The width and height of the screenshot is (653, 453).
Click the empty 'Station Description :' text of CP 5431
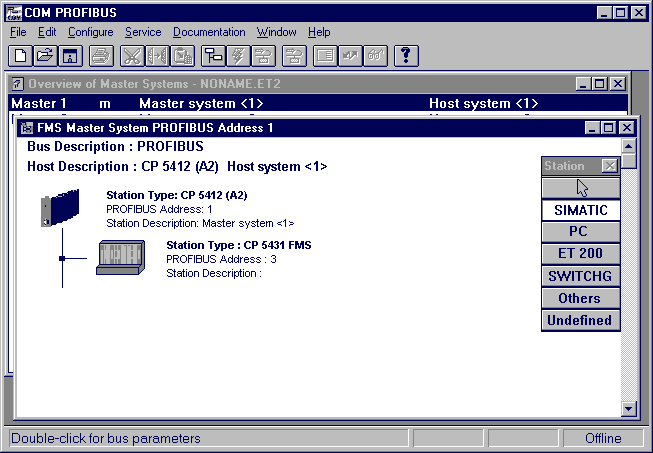(214, 273)
